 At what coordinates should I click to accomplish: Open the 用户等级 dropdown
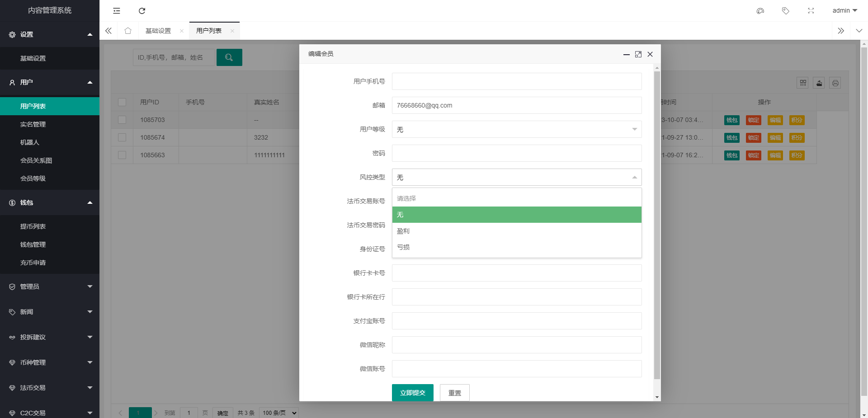tap(516, 129)
